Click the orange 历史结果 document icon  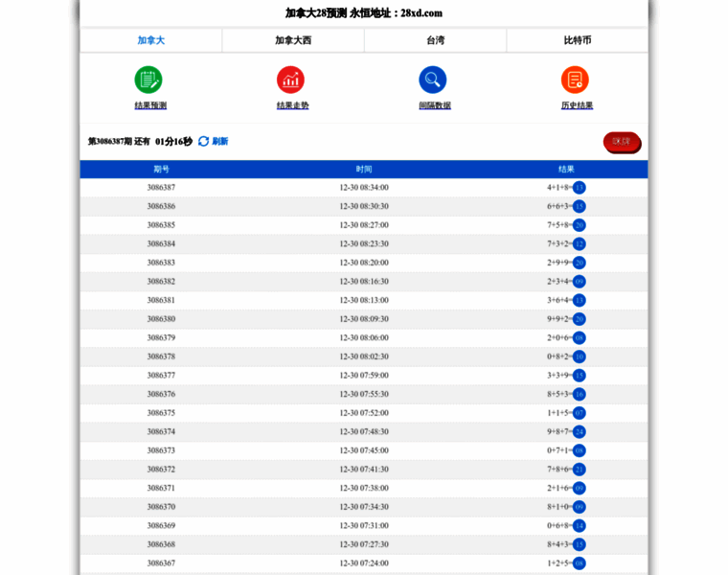coord(575,80)
